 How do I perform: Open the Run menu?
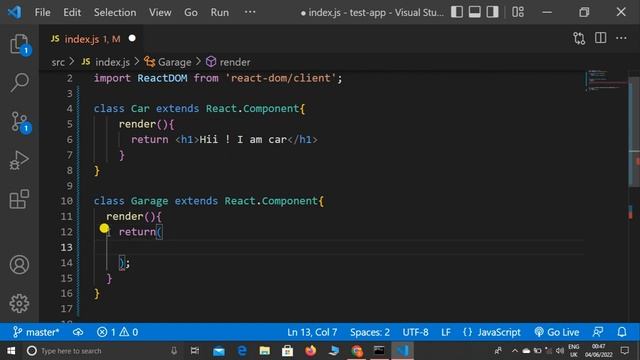220,12
